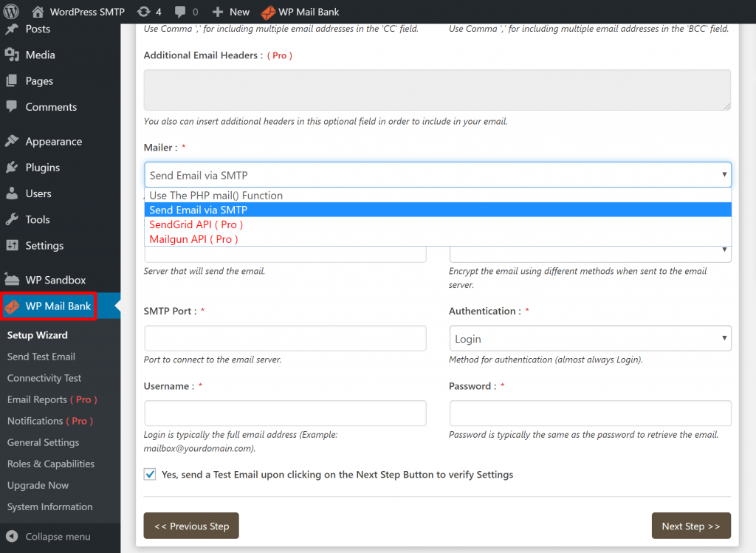Click the Username input field
Viewport: 756px width, 553px height.
click(285, 413)
